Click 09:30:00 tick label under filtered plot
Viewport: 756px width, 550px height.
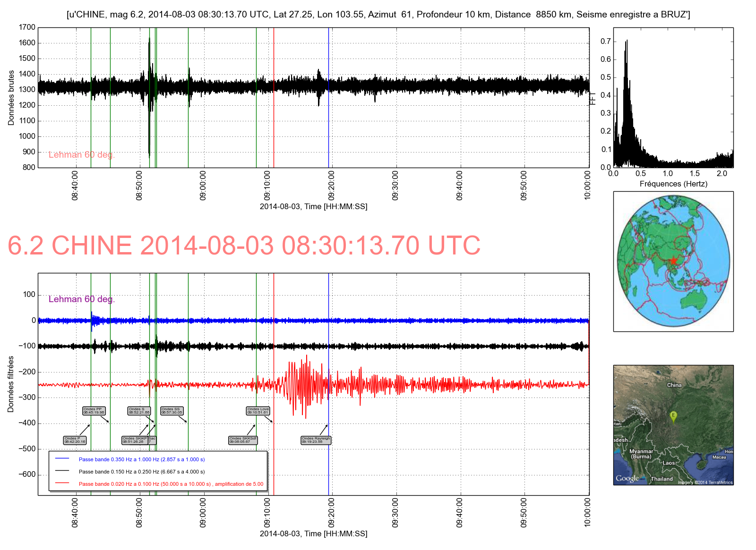pos(395,512)
